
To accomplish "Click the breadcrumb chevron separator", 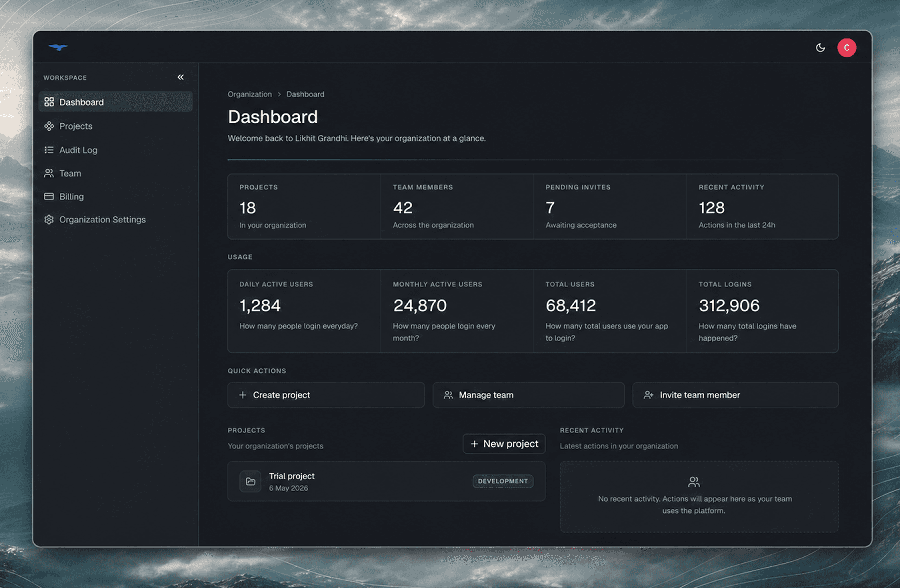I will (279, 94).
